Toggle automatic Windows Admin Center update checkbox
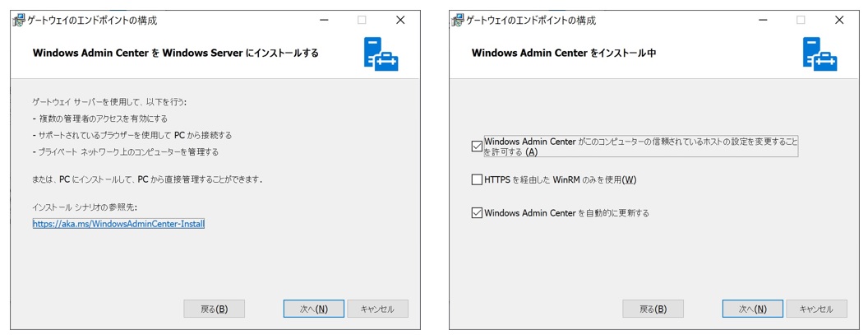This screenshot has width=868, height=335. point(477,213)
